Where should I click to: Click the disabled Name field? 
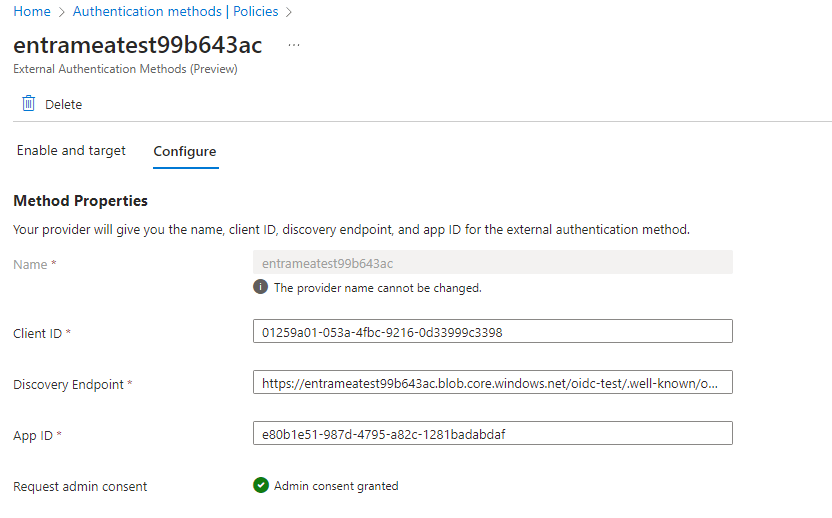(492, 262)
